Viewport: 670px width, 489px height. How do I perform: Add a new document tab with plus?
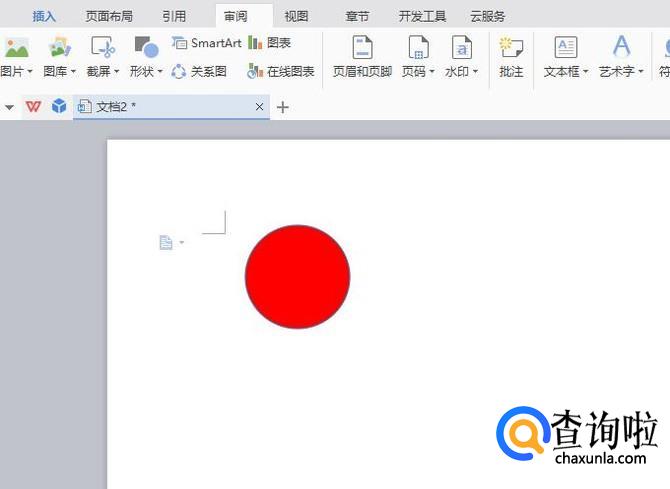pos(282,107)
